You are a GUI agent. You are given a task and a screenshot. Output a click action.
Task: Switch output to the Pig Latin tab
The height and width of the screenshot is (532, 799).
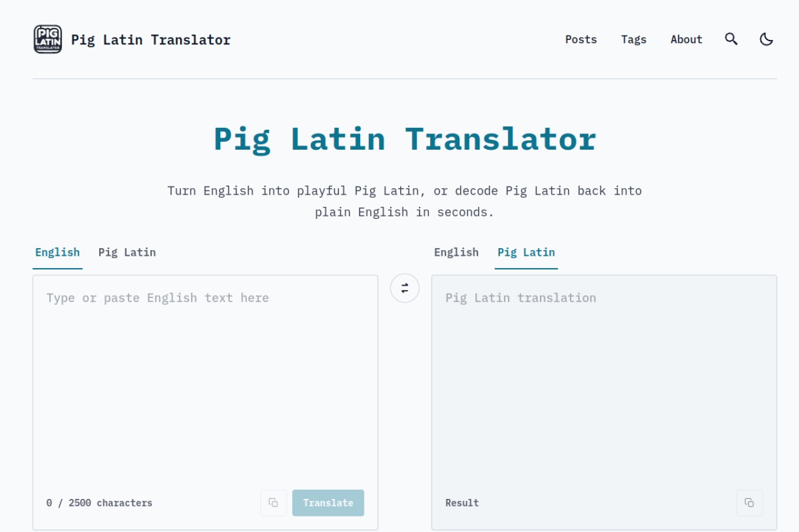point(526,253)
